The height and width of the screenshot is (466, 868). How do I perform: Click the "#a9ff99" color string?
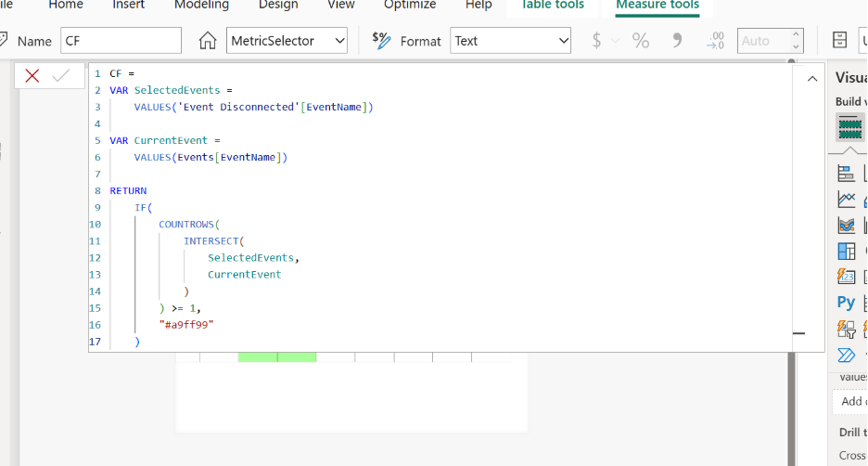click(x=186, y=325)
